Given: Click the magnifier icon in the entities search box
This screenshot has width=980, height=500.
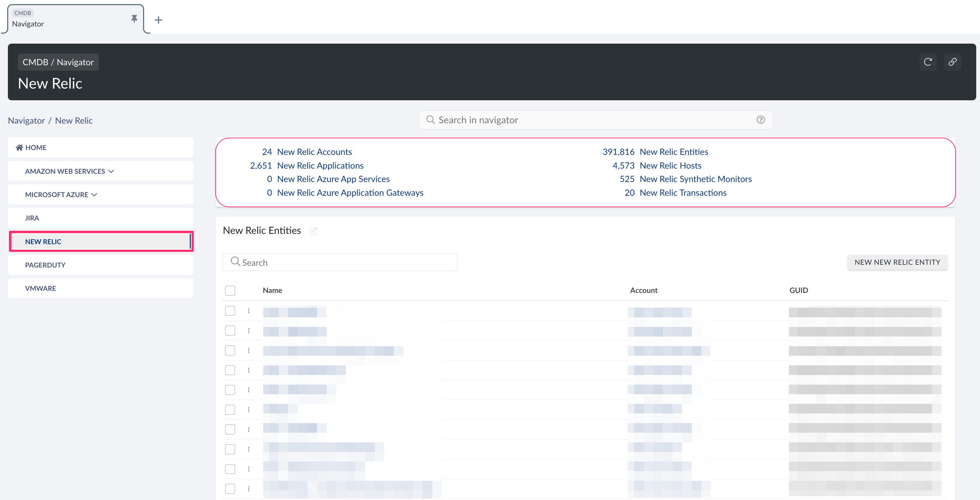Looking at the screenshot, I should pyautogui.click(x=235, y=262).
